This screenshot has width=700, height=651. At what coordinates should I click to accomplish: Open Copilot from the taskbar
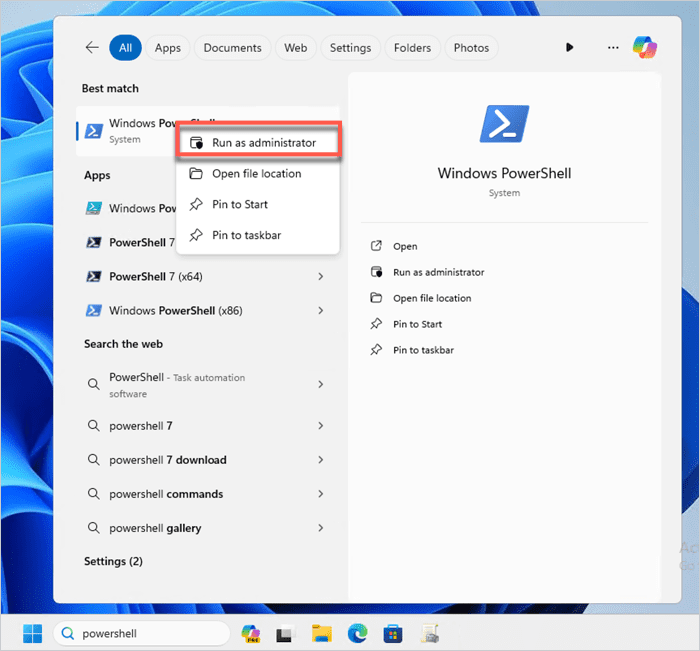[250, 634]
